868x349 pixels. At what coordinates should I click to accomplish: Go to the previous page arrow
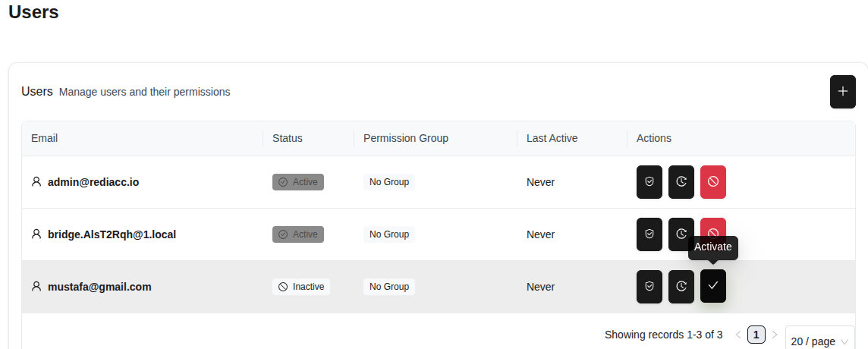pyautogui.click(x=737, y=335)
